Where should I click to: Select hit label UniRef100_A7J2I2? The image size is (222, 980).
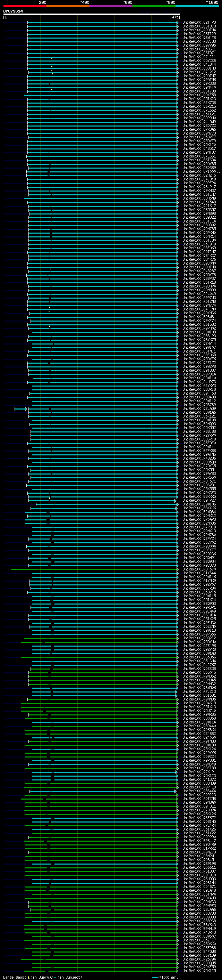click(x=199, y=72)
